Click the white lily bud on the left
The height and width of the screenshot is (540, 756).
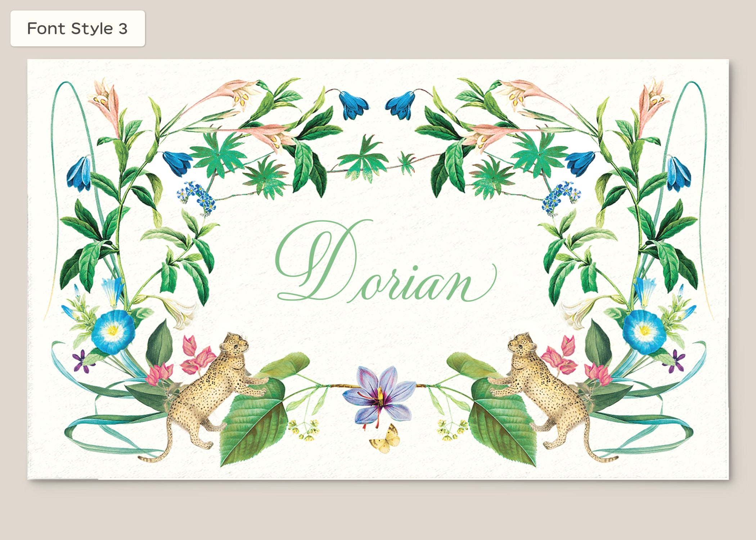[180, 312]
